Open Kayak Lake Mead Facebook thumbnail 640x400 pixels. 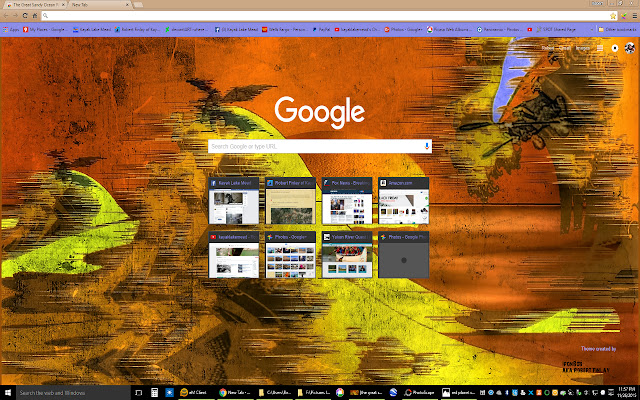click(234, 201)
